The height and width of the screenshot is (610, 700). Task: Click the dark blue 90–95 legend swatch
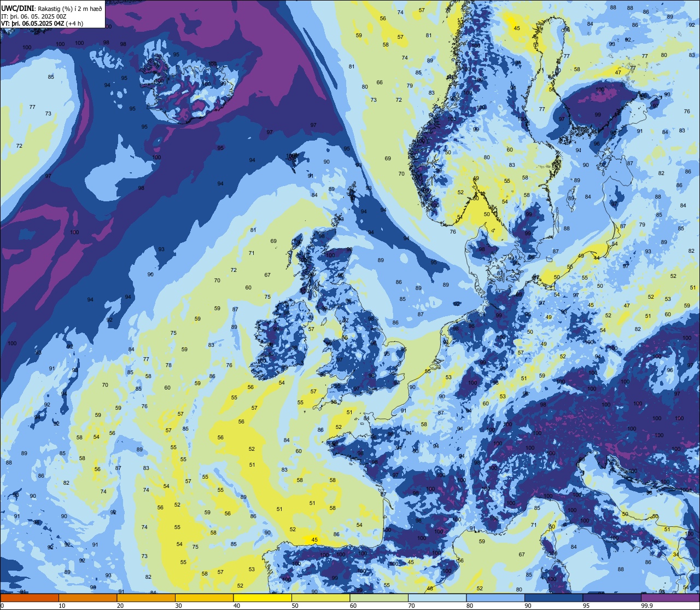click(553, 598)
